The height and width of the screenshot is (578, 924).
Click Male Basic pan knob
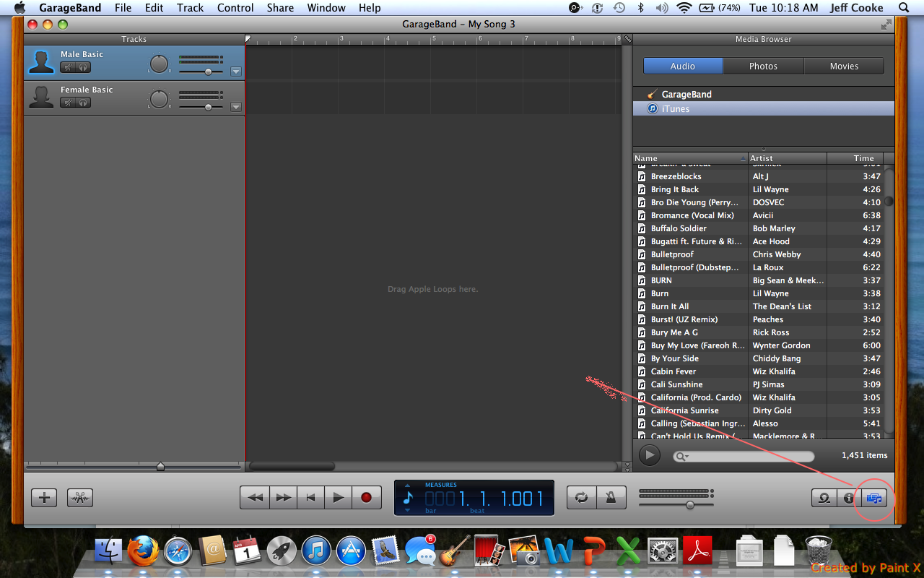coord(159,64)
